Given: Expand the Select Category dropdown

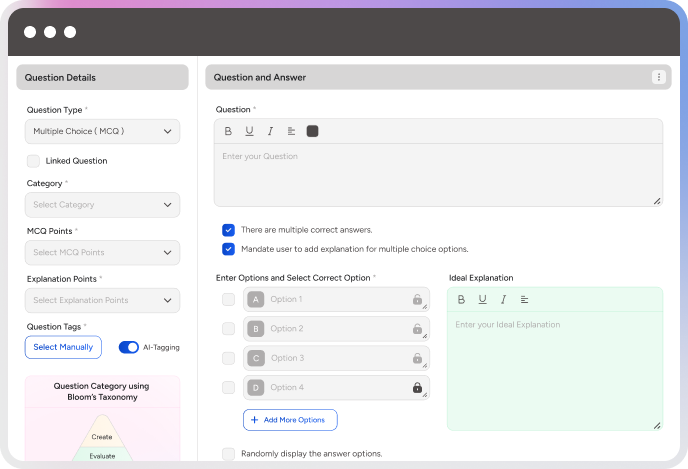Looking at the screenshot, I should 102,205.
